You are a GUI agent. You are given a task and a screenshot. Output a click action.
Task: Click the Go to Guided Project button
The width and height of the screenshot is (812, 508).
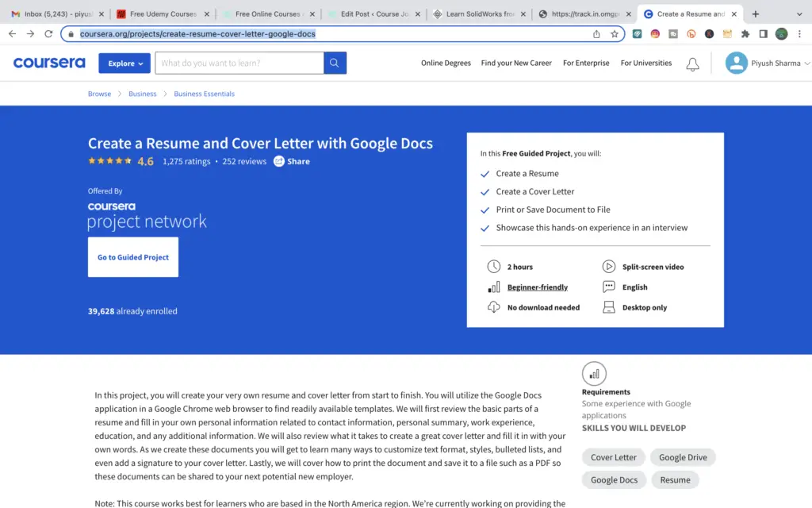click(133, 257)
